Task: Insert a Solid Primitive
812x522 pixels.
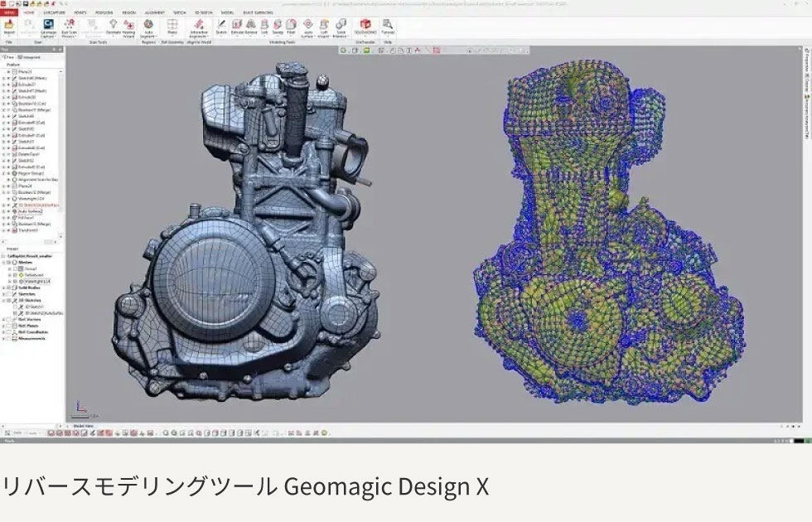Action: pyautogui.click(x=341, y=28)
